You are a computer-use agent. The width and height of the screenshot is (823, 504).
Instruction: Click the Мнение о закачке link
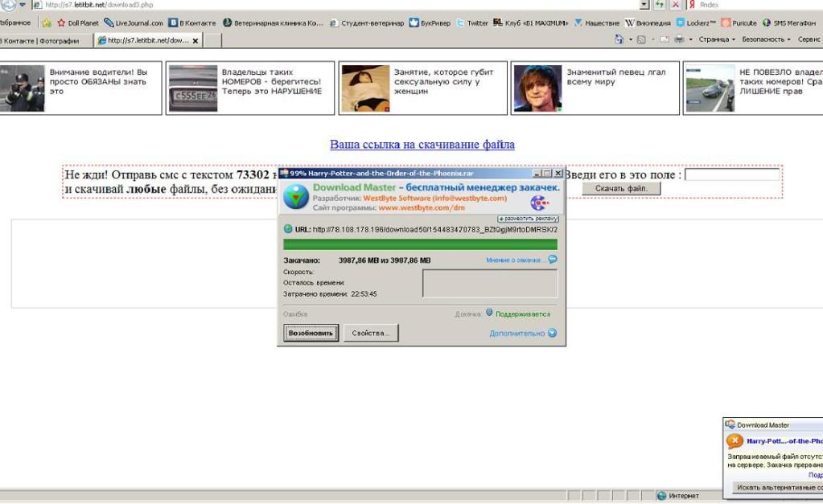pos(516,260)
